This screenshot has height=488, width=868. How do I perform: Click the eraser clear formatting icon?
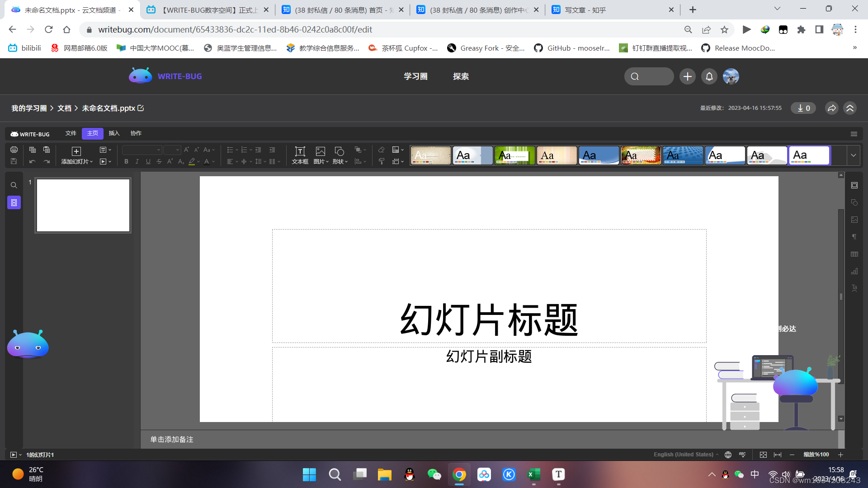click(381, 150)
